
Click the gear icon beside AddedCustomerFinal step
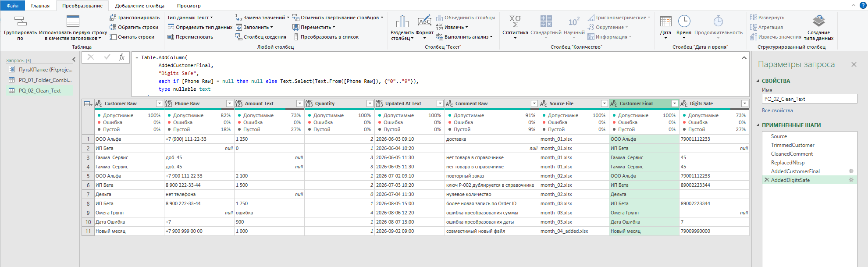[x=851, y=171]
